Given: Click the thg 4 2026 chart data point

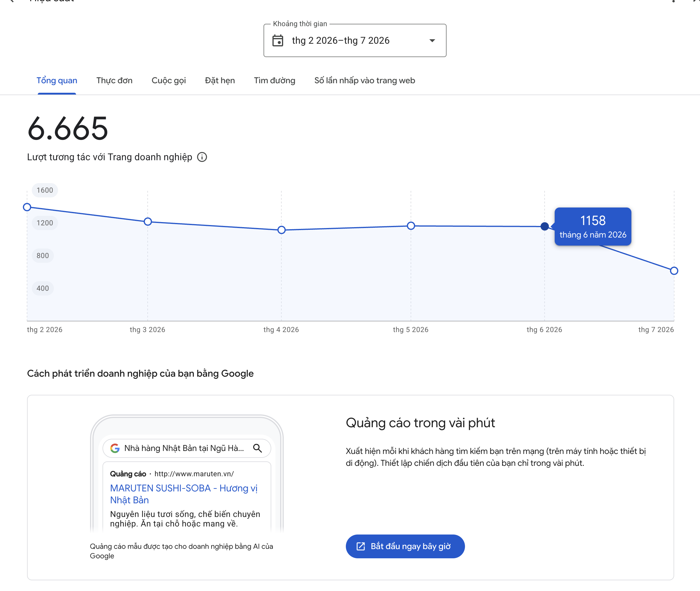Looking at the screenshot, I should click(282, 230).
